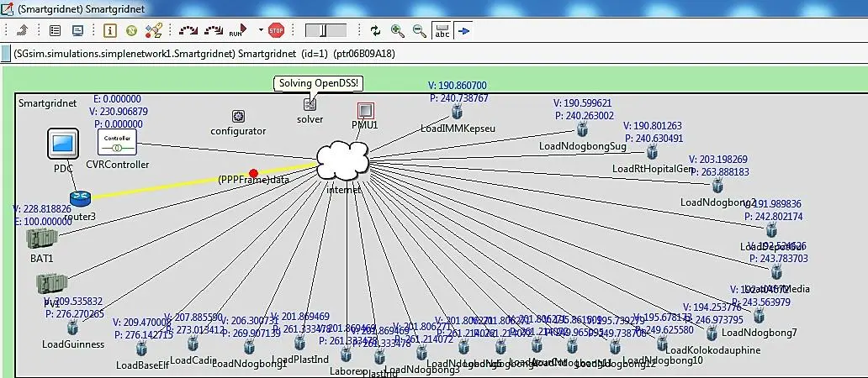The image size is (868, 378).
Task: Select the LoadNdogbong10 load icon
Action: pyautogui.click(x=662, y=344)
